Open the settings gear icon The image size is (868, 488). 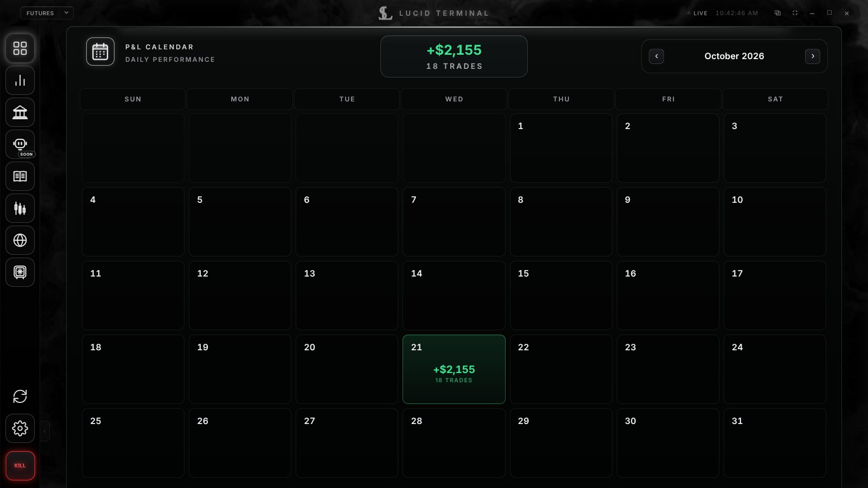point(20,428)
